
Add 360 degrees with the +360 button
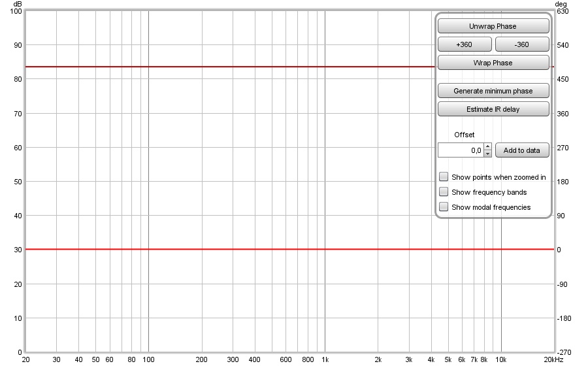tap(465, 44)
